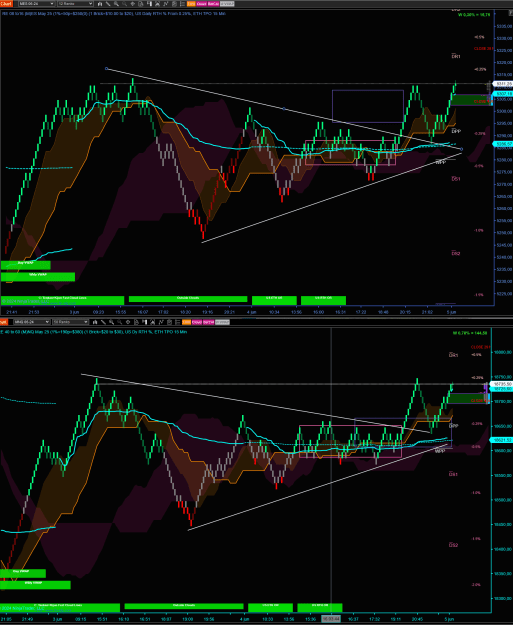
Task: Open the MNQ 06-24 instrument dropdown
Action: coord(31,322)
